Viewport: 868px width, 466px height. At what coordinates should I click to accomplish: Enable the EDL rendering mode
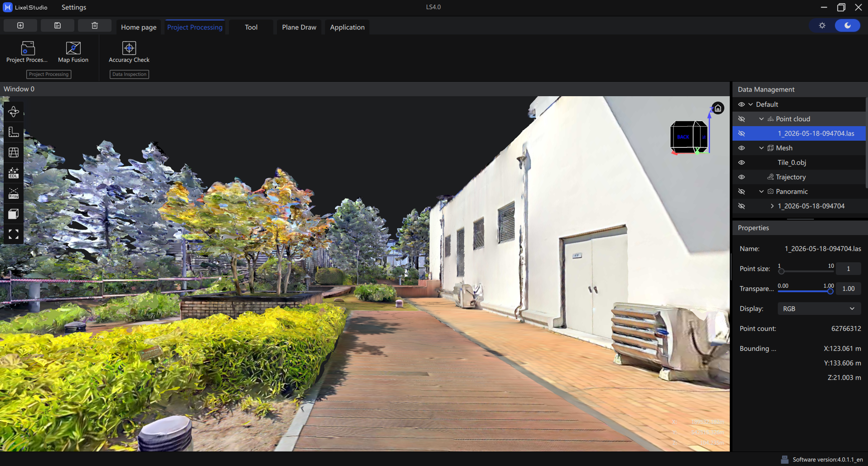coord(14,173)
